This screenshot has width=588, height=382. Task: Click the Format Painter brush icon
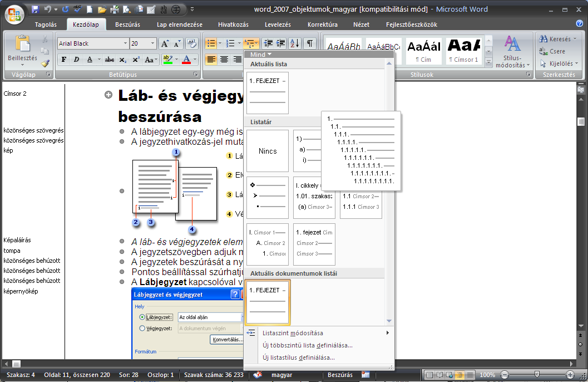coord(45,63)
